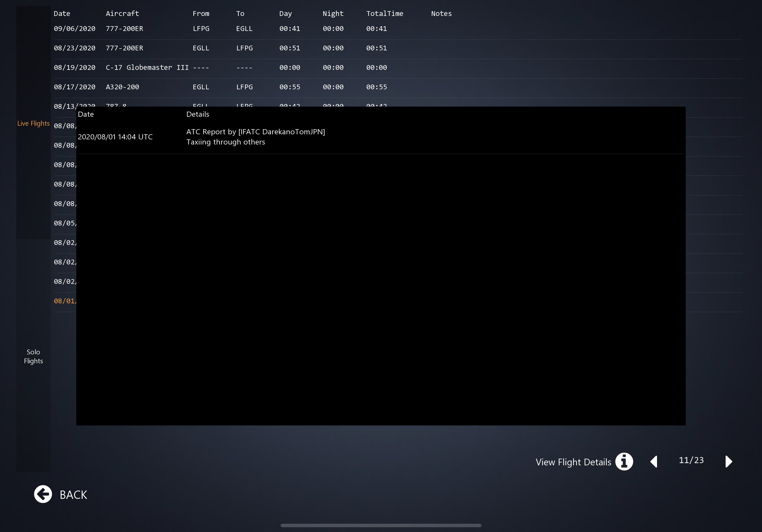Switch to Live Flights tab
This screenshot has height=532, width=762.
(33, 123)
